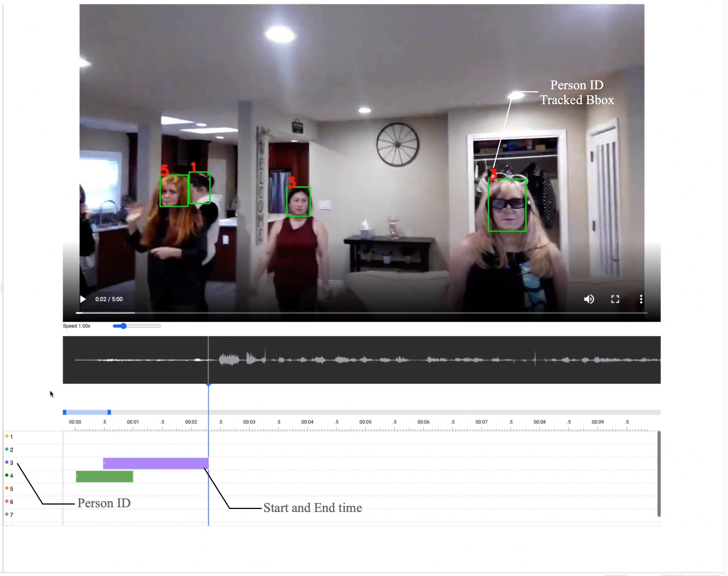This screenshot has height=576, width=728.
Task: Click the green segment for person 4
Action: [x=104, y=477]
